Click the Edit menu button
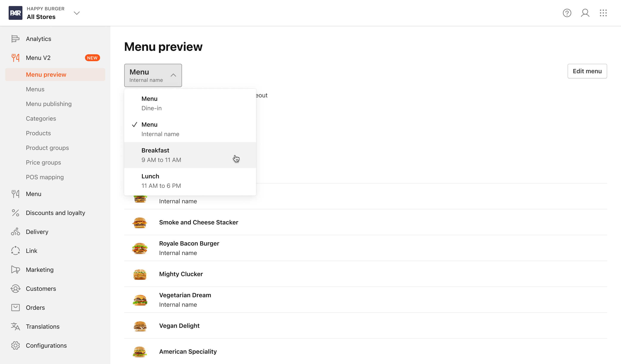The width and height of the screenshot is (621, 364). pos(587,71)
